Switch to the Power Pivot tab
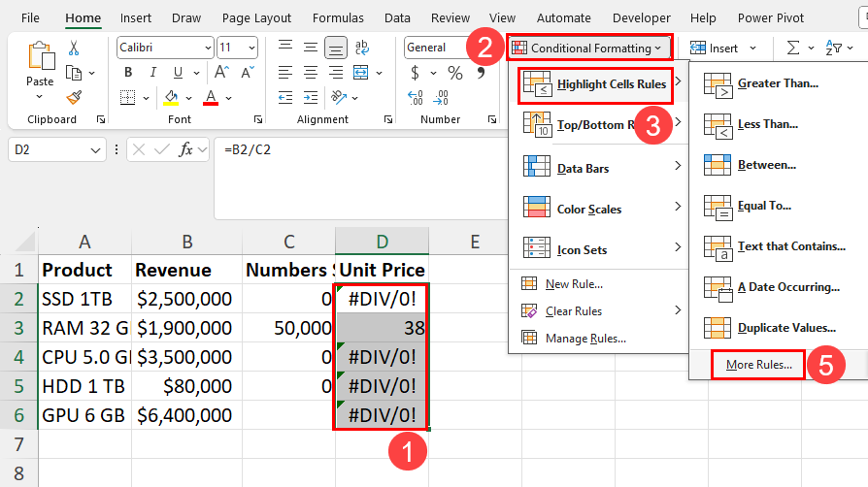 pyautogui.click(x=771, y=18)
